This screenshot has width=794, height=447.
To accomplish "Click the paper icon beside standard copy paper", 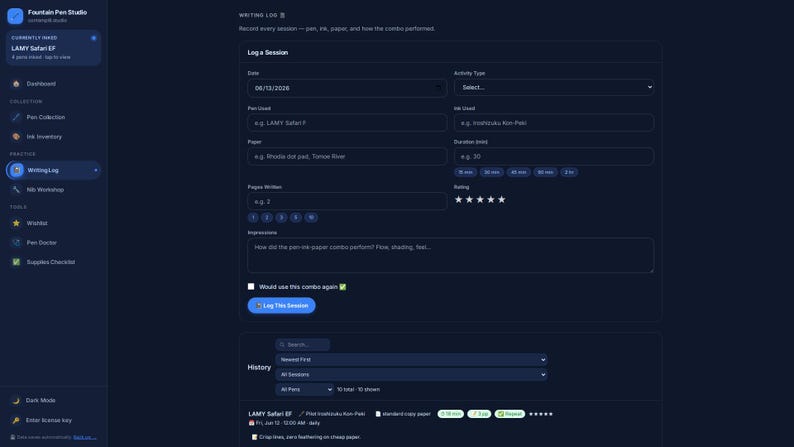I will point(378,414).
